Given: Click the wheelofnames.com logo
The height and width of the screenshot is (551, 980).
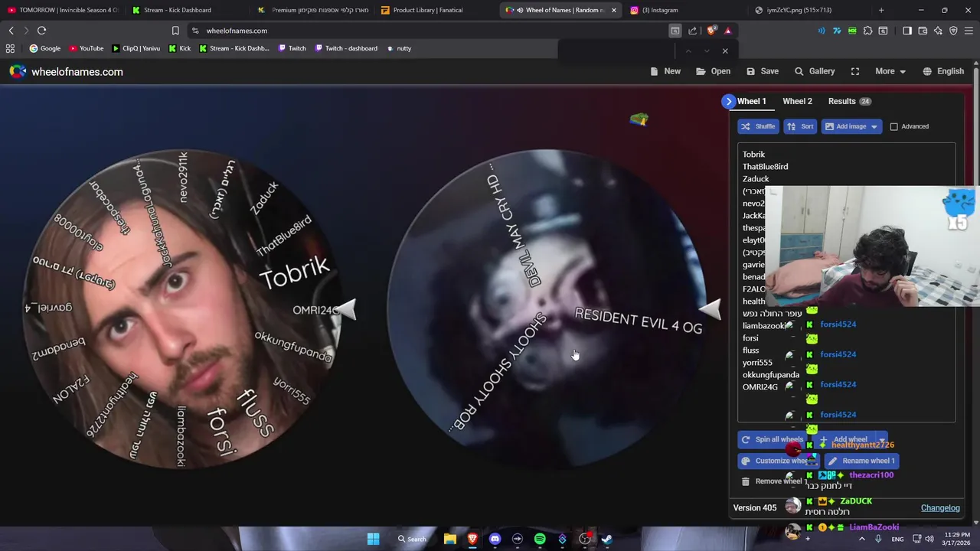Looking at the screenshot, I should click(67, 71).
